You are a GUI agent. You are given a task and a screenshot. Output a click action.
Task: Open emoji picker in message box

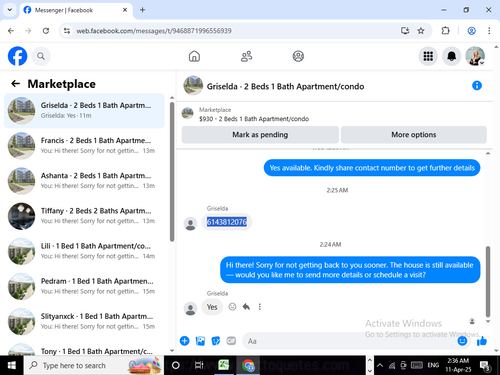point(462,341)
